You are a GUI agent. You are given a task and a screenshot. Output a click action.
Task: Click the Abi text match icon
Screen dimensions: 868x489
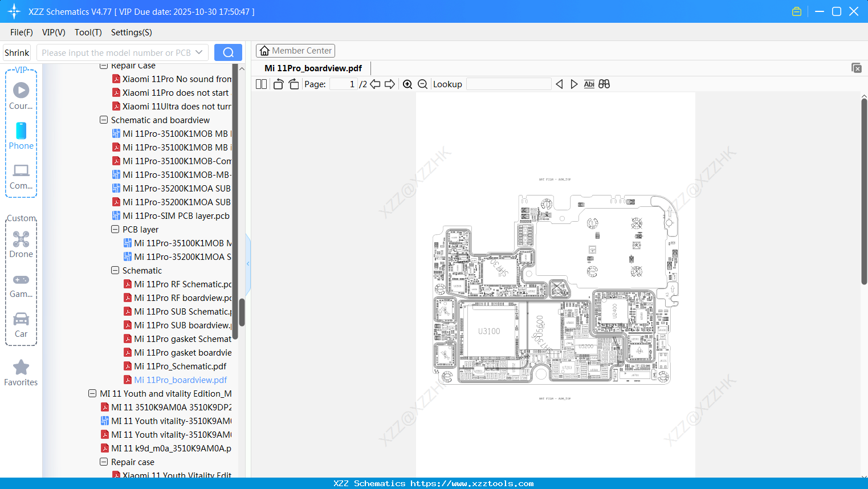pos(589,84)
